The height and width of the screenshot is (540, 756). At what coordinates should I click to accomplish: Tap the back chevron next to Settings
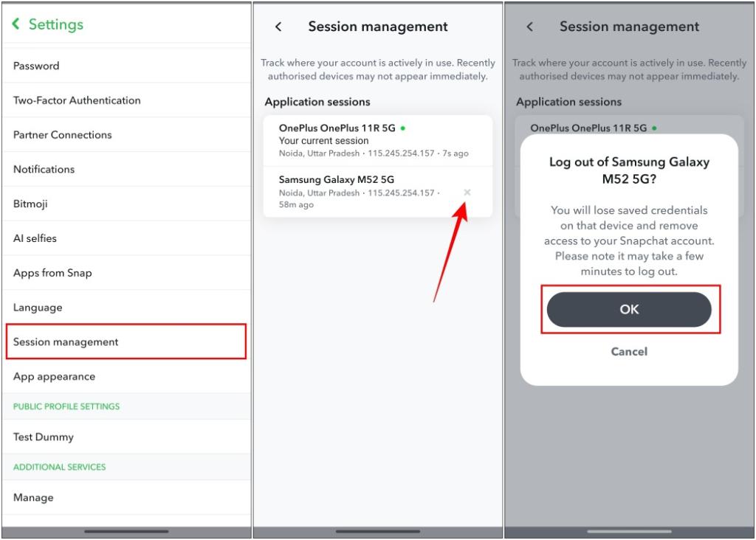(16, 24)
